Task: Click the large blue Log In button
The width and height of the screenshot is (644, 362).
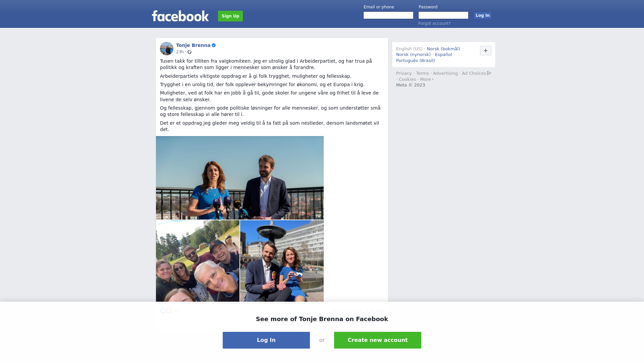Action: tap(266, 340)
